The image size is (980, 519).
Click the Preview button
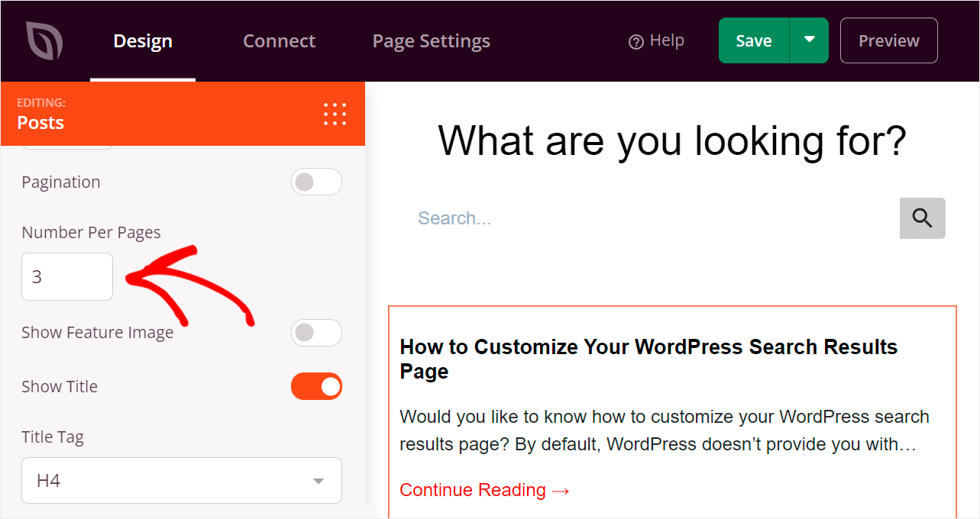tap(888, 40)
